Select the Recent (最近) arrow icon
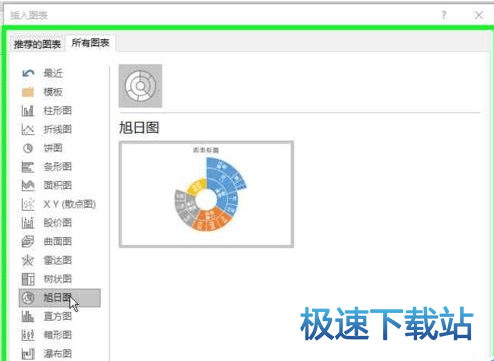The image size is (494, 361). [x=28, y=73]
